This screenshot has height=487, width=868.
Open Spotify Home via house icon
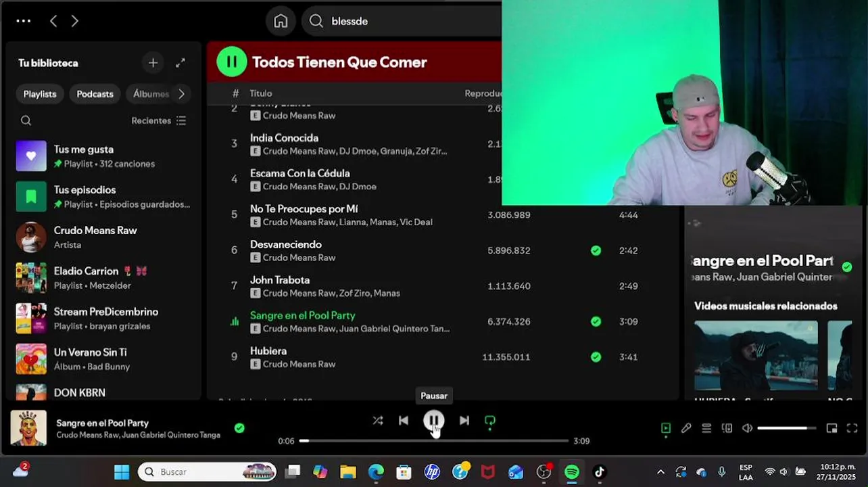coord(281,21)
